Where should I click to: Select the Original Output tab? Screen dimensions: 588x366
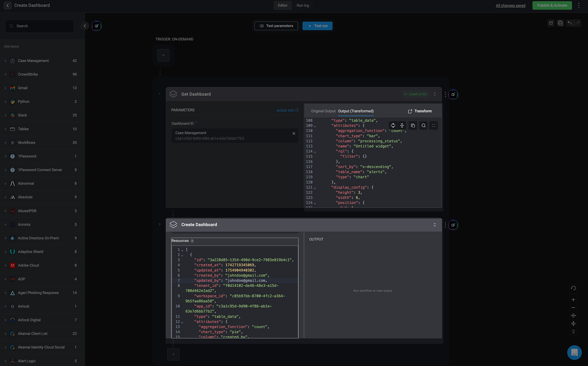click(x=323, y=111)
